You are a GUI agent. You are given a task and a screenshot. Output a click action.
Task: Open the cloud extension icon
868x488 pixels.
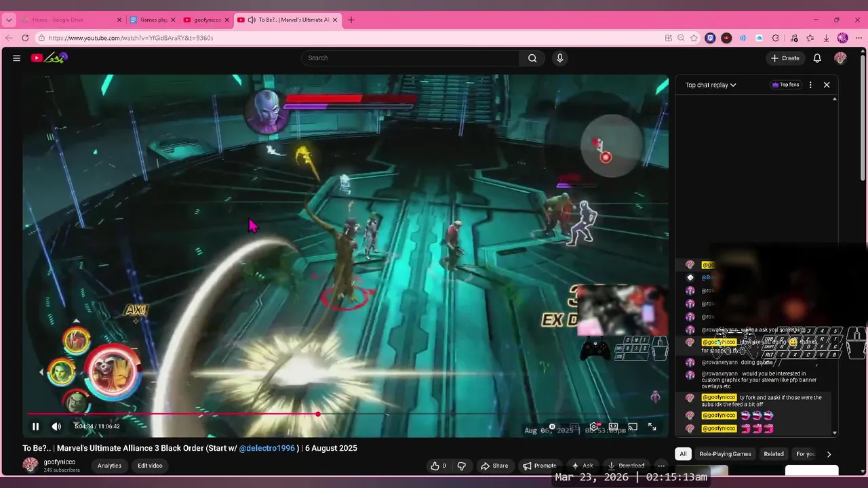759,38
